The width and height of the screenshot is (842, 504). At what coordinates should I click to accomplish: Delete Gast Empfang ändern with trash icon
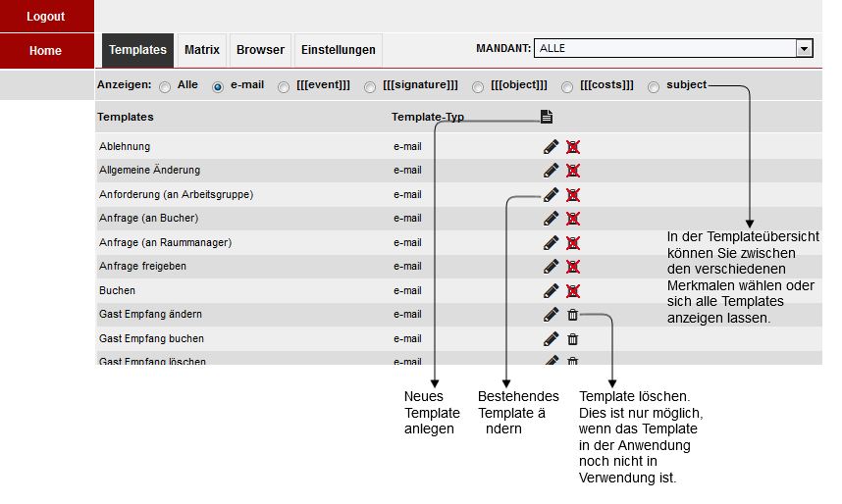pos(573,315)
